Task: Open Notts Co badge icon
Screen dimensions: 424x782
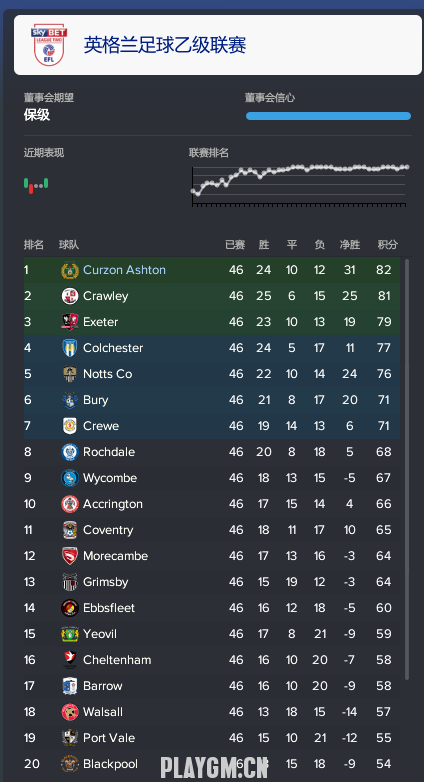Action: point(70,374)
